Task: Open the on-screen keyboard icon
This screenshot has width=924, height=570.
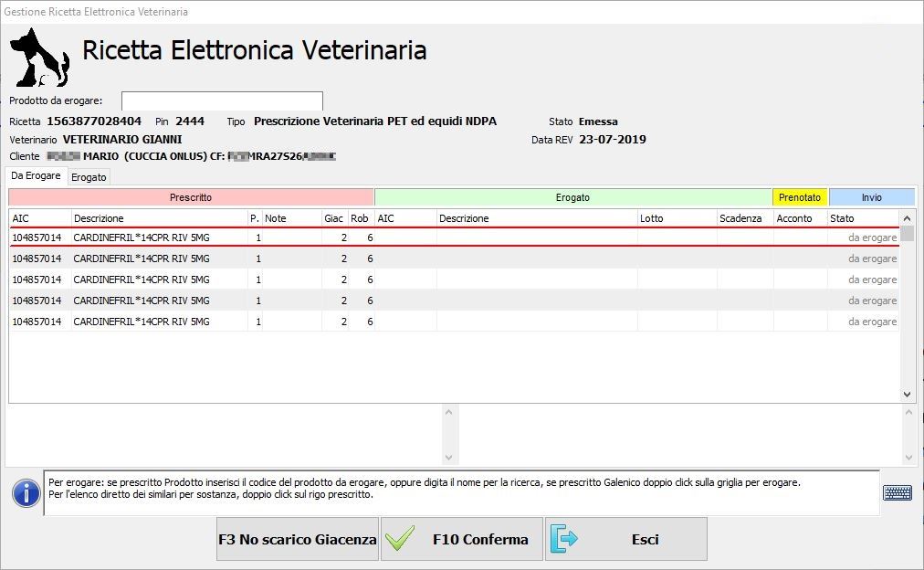Action: (898, 492)
